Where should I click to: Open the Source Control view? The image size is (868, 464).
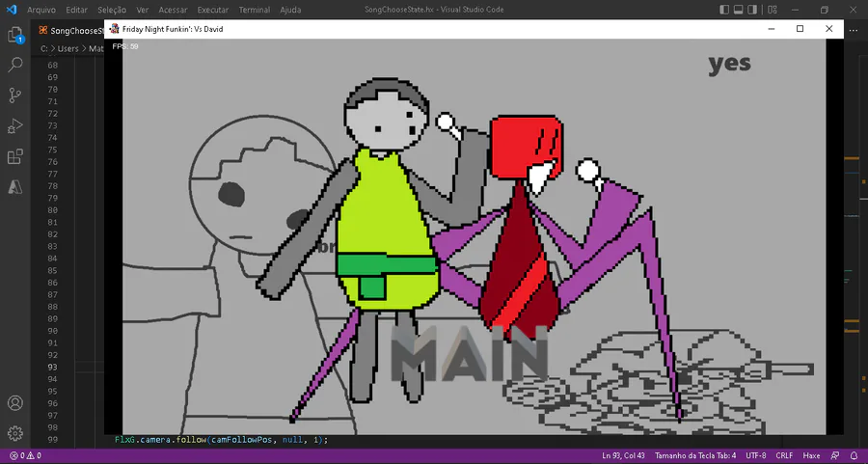[14, 96]
